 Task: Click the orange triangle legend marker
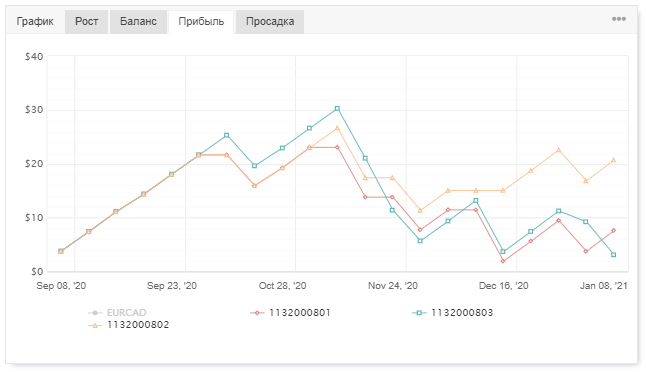tap(95, 325)
